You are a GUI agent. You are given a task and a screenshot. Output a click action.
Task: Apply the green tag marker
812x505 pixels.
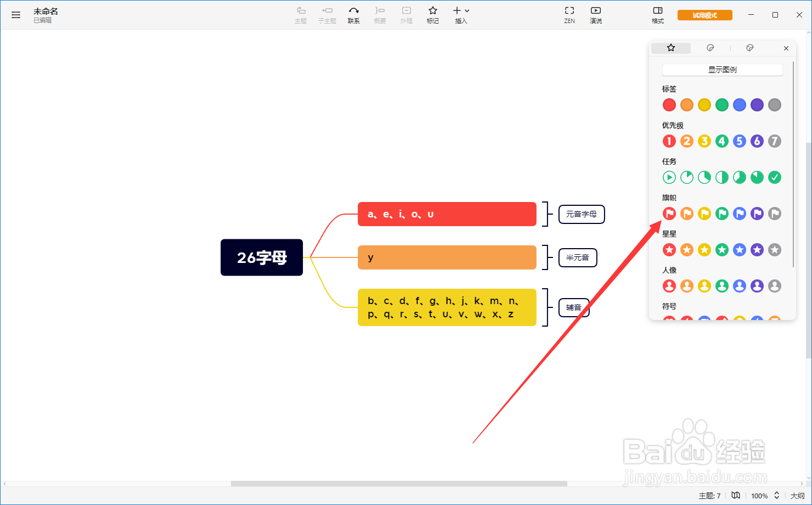722,105
